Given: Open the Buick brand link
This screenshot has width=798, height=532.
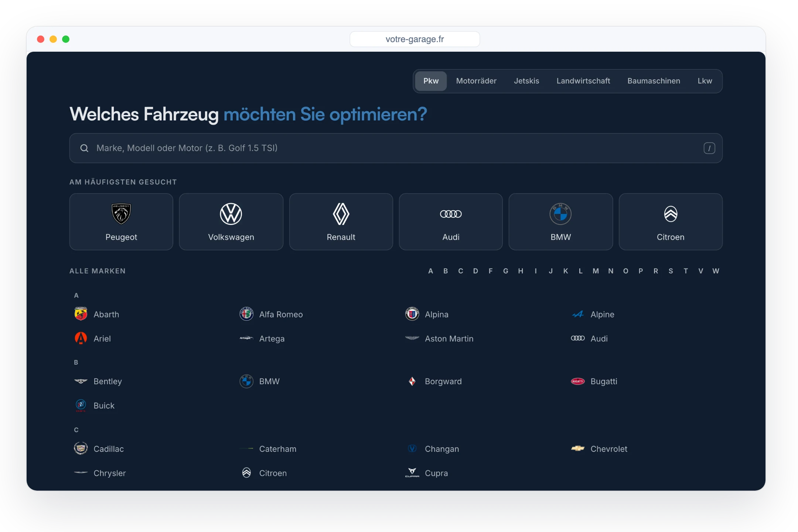Looking at the screenshot, I should (95, 406).
